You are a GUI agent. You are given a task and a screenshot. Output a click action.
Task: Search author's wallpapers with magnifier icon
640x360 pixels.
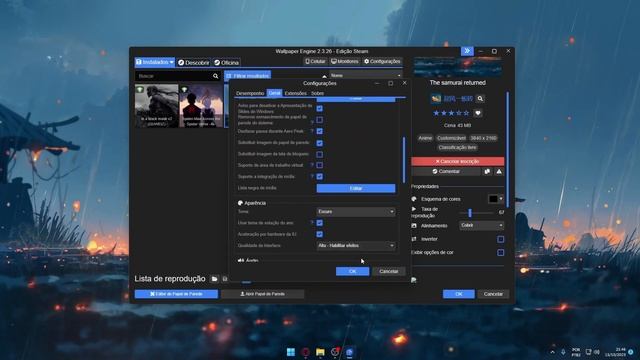[x=480, y=99]
